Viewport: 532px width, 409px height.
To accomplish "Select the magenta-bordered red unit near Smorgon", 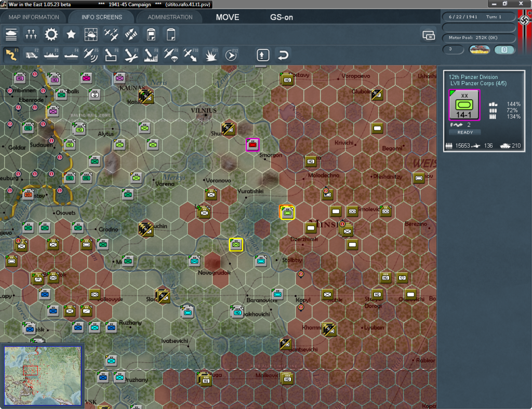I will [252, 144].
